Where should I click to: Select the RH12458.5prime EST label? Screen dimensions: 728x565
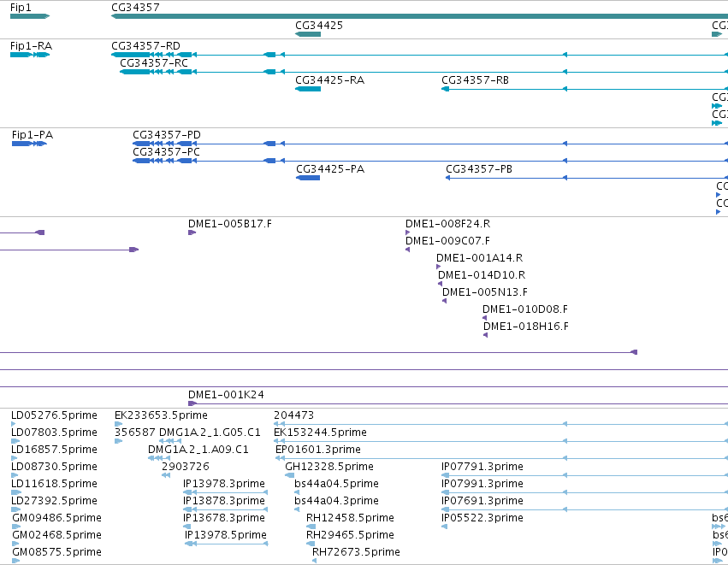[x=350, y=518]
